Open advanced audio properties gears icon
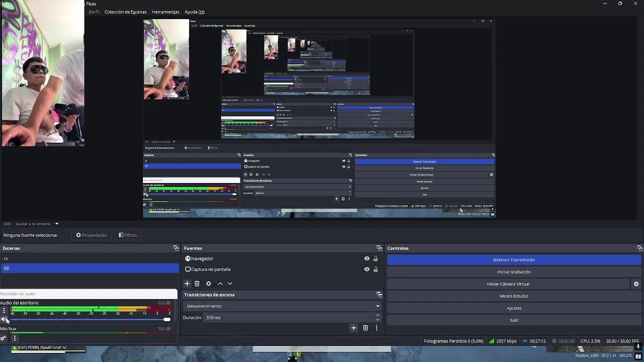Image resolution: width=644 pixels, height=362 pixels. coord(4,338)
